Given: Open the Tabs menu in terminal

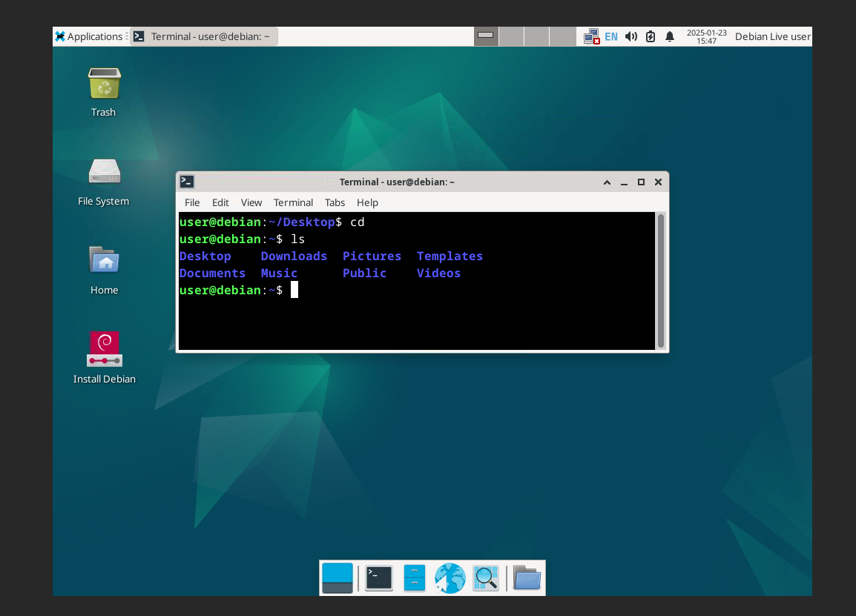Looking at the screenshot, I should [335, 202].
